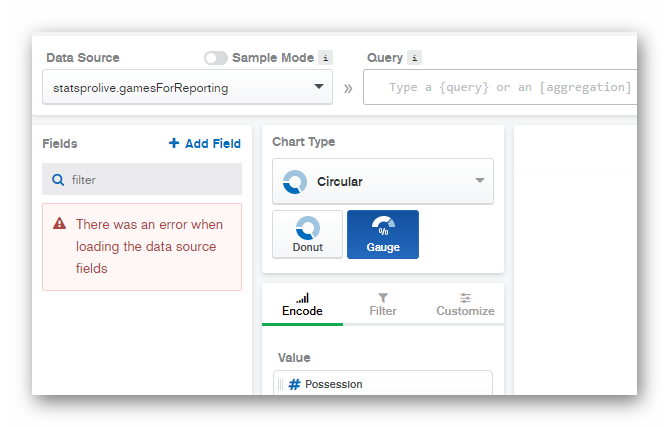The image size is (669, 427).
Task: Click the magnifier icon in the fields filter
Action: point(58,180)
